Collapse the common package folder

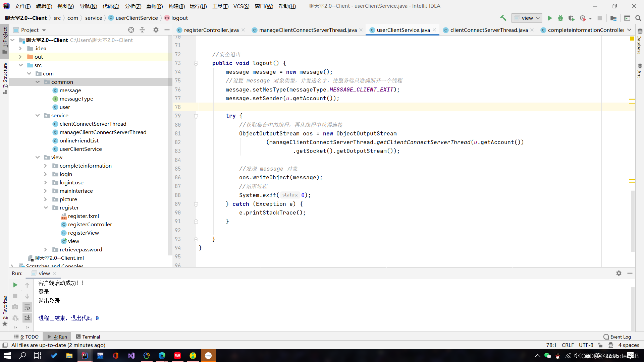(38, 82)
